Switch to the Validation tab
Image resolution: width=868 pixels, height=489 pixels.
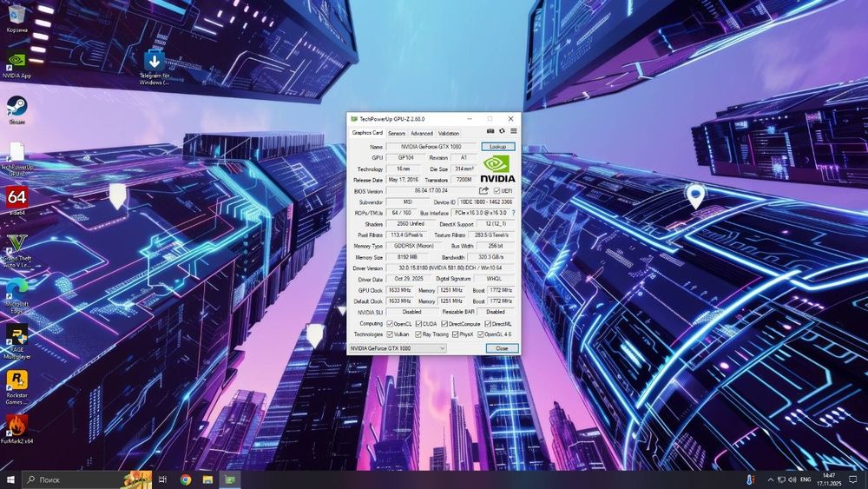(449, 134)
